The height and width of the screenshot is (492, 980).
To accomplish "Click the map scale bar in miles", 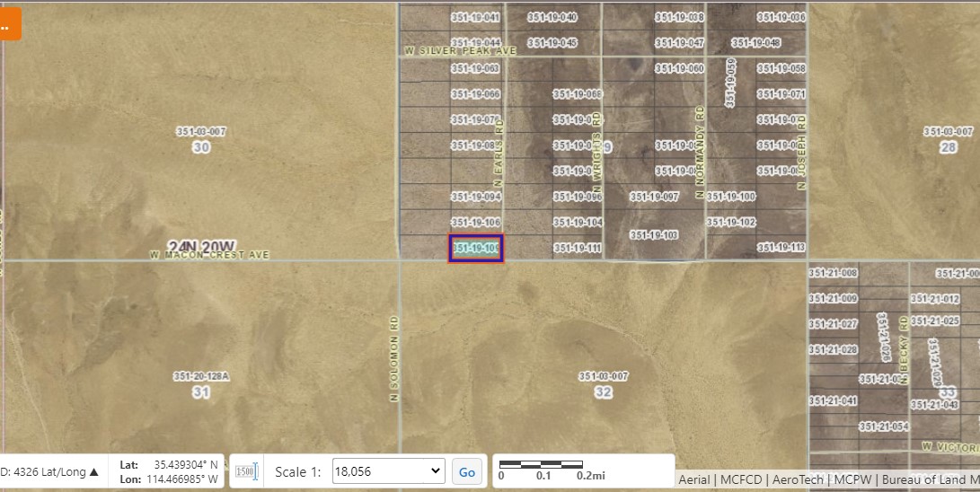I will tap(545, 470).
